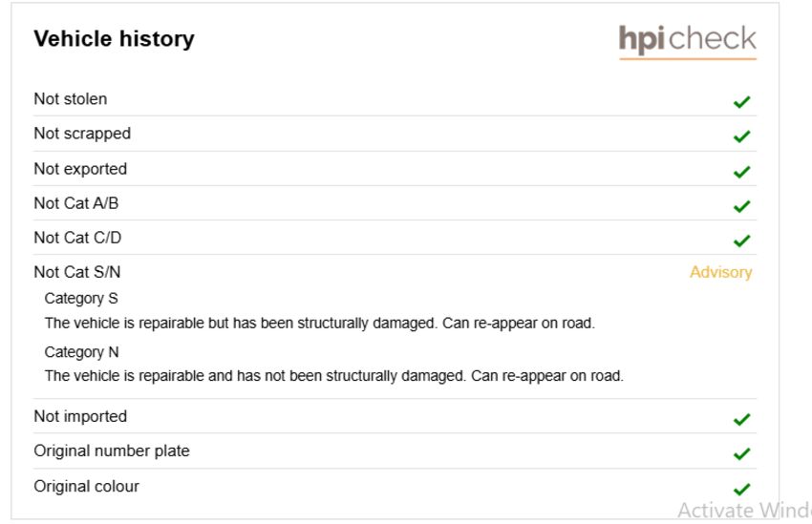Click the Category S structural damage description
Viewport: 812px width, 524px height.
[x=319, y=324]
